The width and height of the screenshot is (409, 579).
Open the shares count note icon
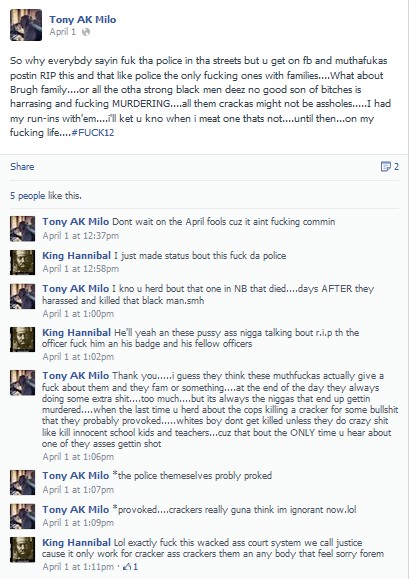click(x=385, y=167)
